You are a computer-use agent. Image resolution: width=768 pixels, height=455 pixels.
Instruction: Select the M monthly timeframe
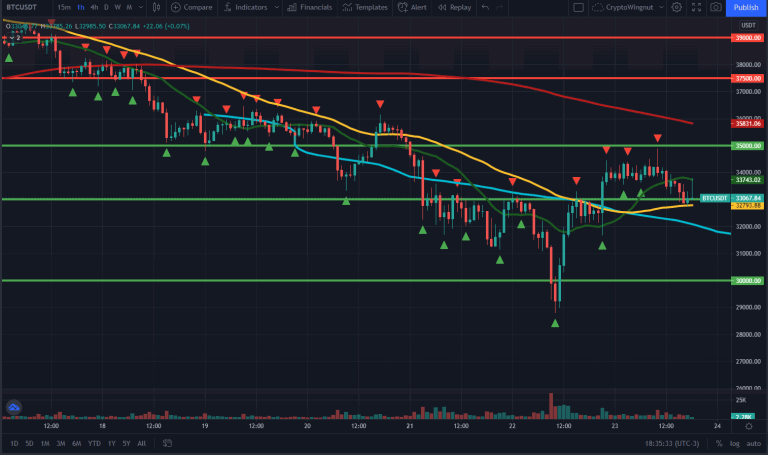point(129,7)
